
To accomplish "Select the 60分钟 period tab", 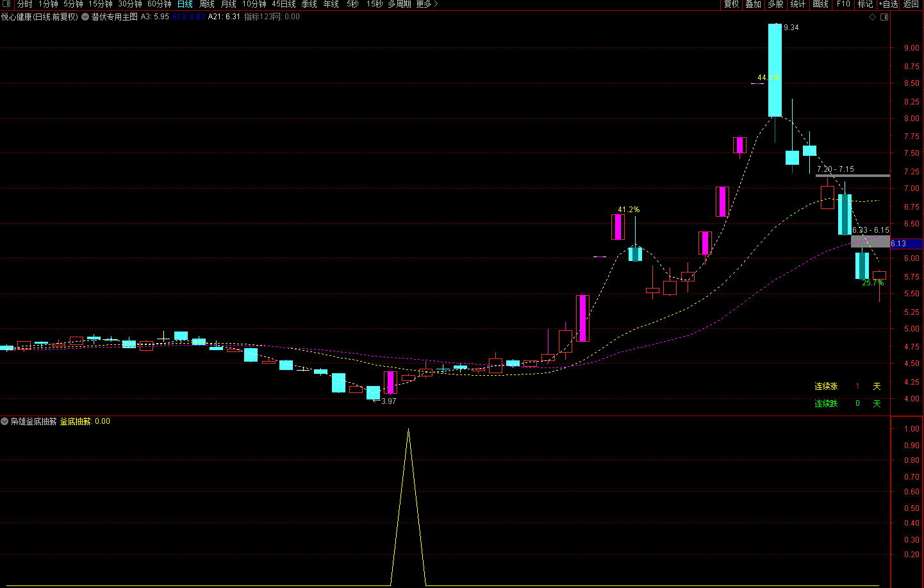I will coord(160,4).
